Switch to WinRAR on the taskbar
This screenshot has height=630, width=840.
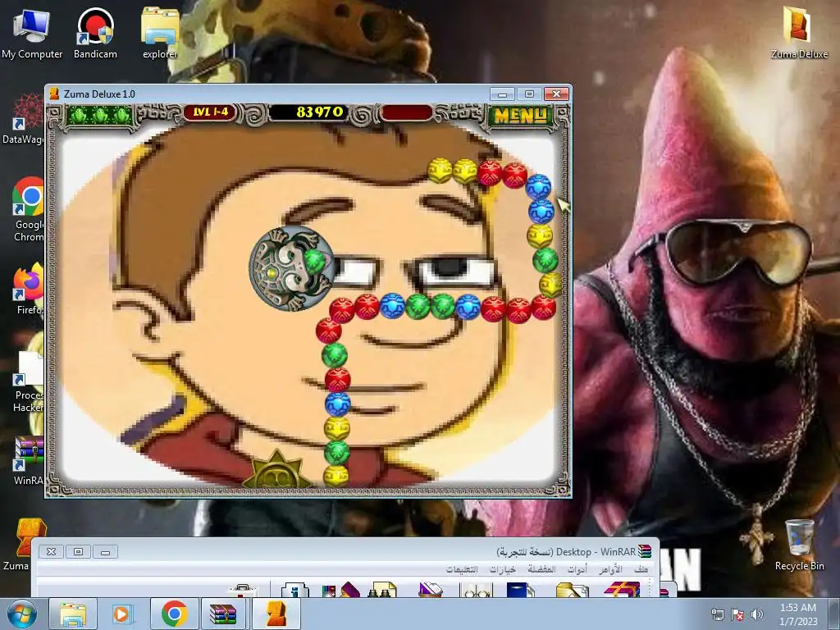tap(223, 614)
